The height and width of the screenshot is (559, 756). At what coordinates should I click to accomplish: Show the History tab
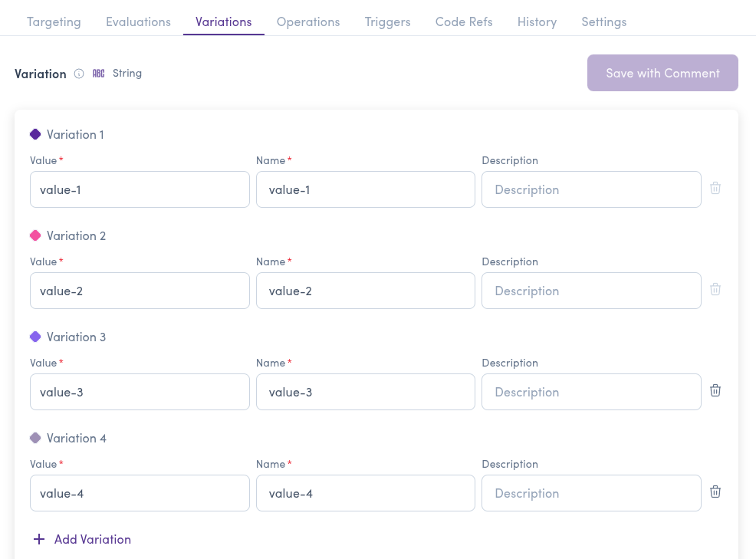(537, 21)
